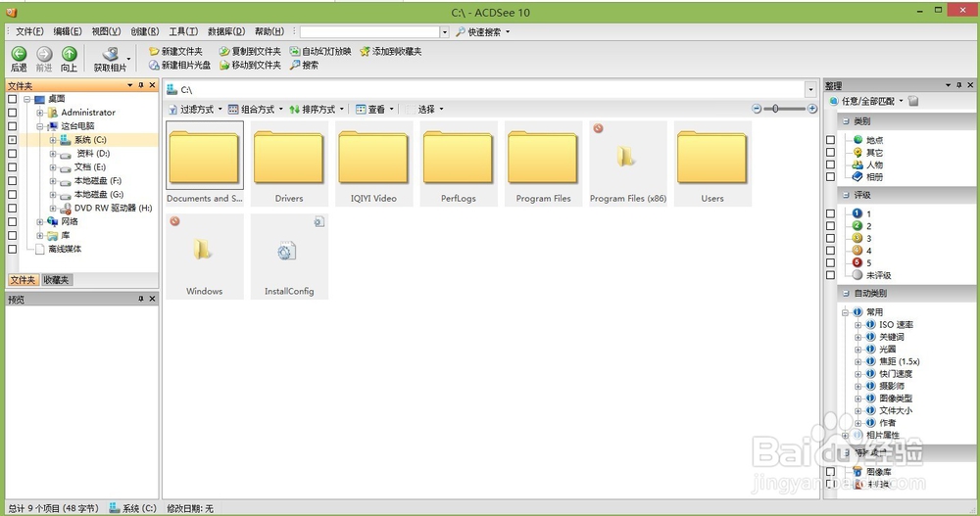Close the Preview (预览) panel

pos(152,300)
